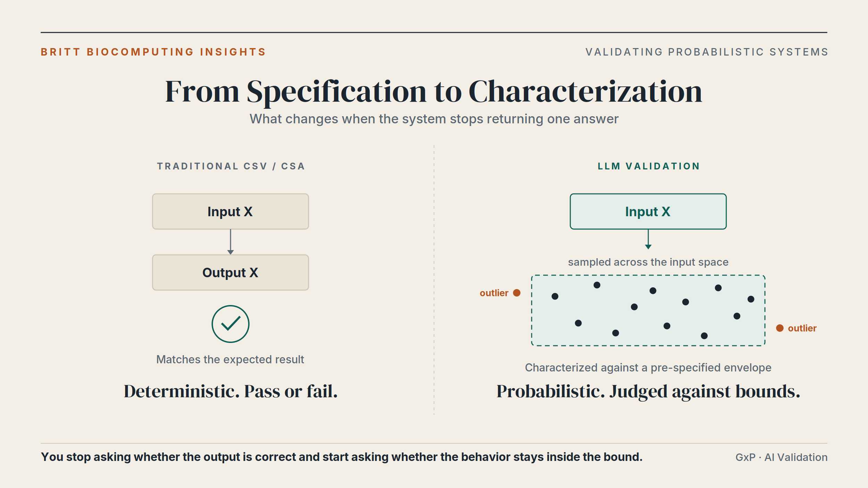Screen dimensions: 868x488
Task: Click the LLM Validation heading
Action: point(649,166)
